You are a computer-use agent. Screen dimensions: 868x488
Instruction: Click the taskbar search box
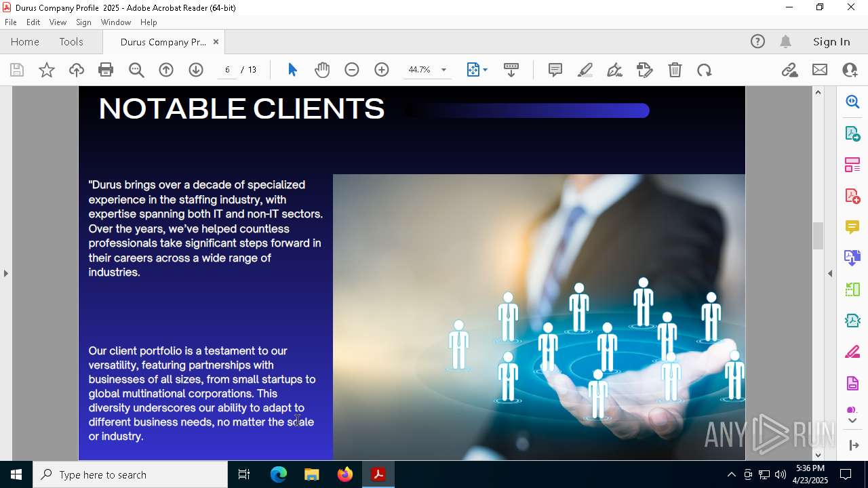click(x=130, y=474)
